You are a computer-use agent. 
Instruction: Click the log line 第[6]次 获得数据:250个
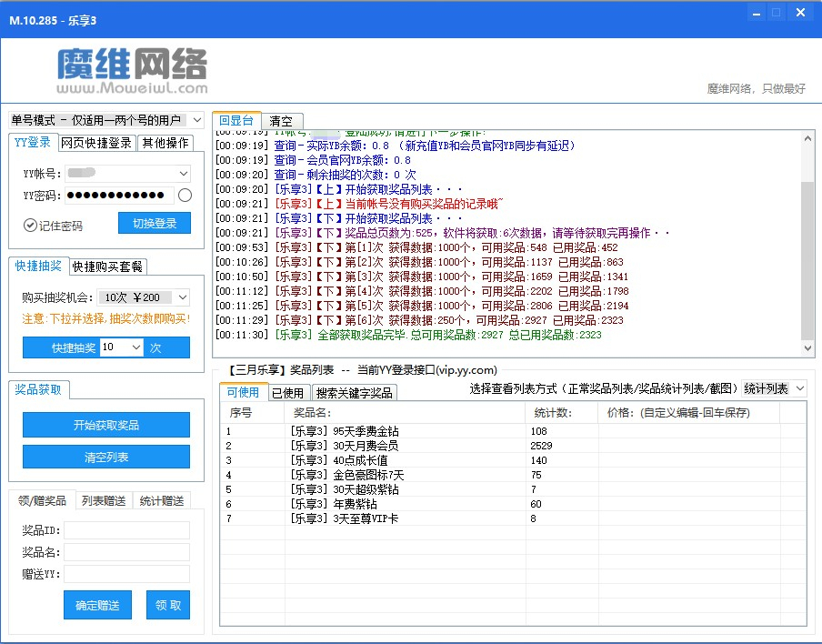[x=419, y=320]
